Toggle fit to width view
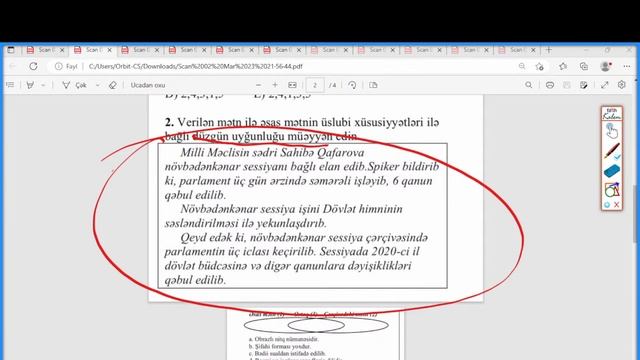This screenshot has height=360, width=640. tap(292, 85)
